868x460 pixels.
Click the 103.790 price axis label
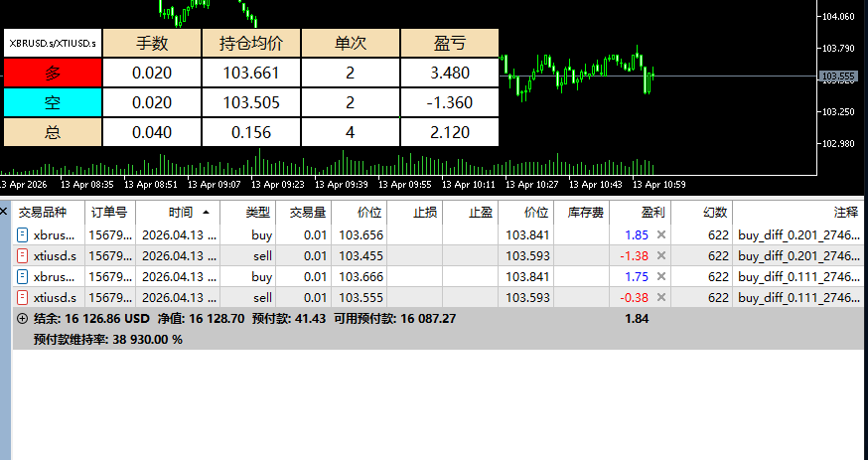click(838, 49)
